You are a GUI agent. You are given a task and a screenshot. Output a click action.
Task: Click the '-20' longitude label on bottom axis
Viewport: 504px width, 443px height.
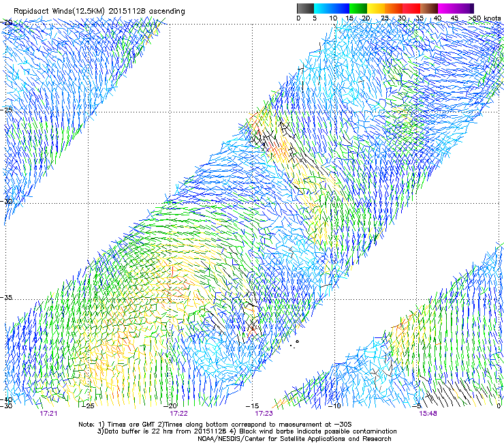pyautogui.click(x=171, y=406)
